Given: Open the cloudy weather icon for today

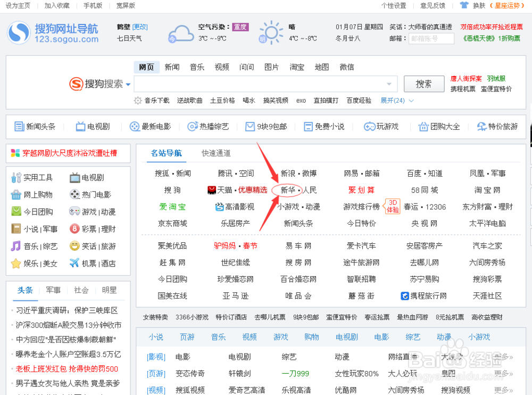Looking at the screenshot, I should (181, 34).
